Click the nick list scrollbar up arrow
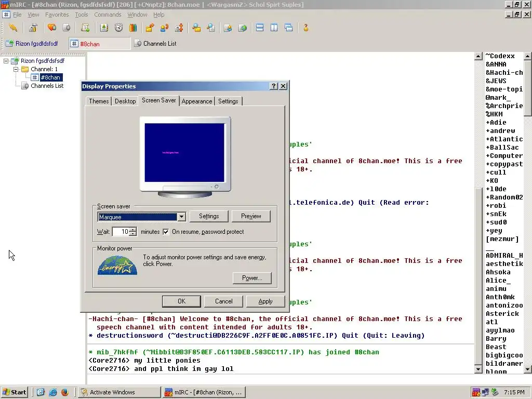 527,56
